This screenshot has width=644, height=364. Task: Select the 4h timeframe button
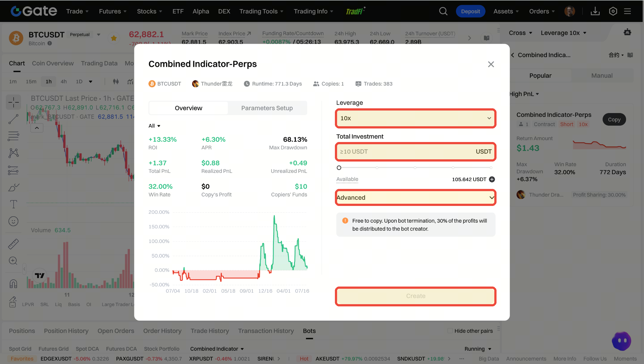tap(64, 82)
